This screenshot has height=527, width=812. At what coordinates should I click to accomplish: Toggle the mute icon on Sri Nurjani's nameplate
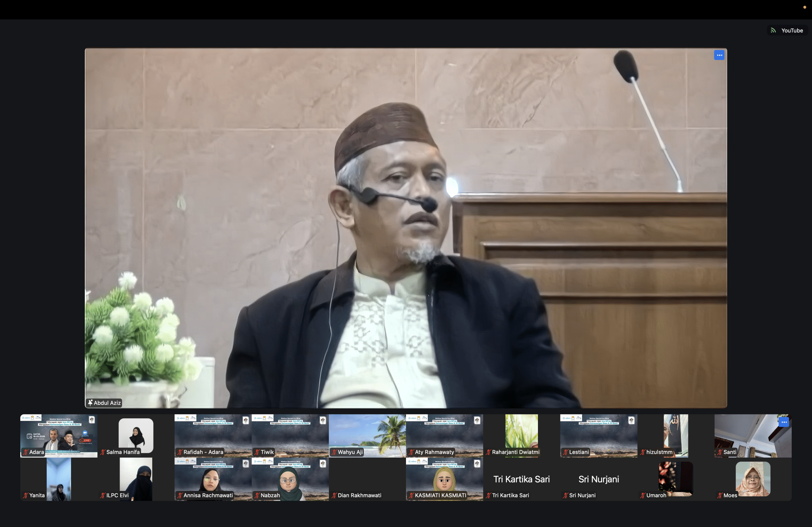tap(566, 495)
